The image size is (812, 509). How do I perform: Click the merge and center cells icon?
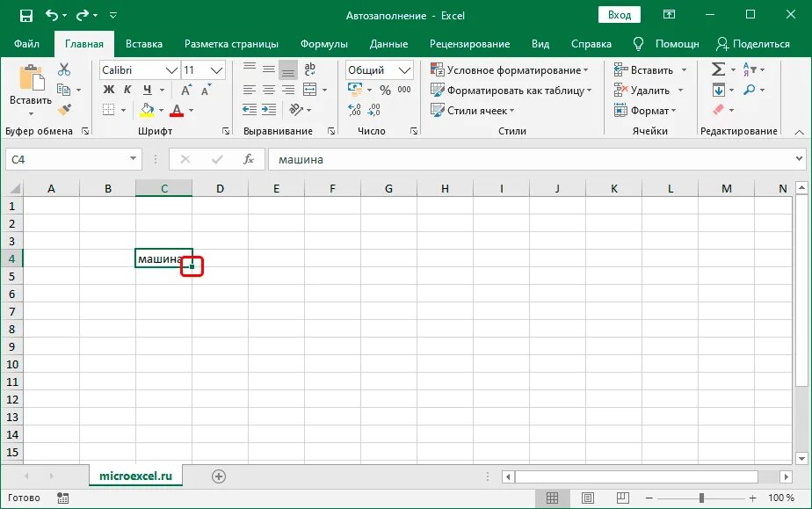point(309,90)
